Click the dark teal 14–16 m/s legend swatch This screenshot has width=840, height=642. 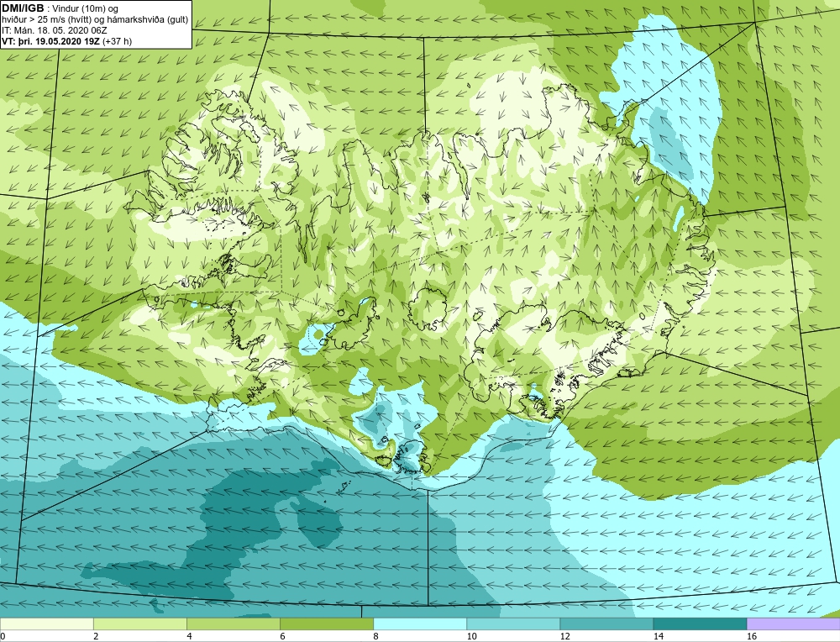tap(699, 624)
